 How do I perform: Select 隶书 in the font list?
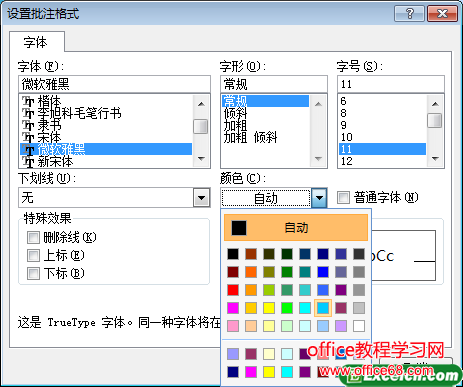(106, 125)
